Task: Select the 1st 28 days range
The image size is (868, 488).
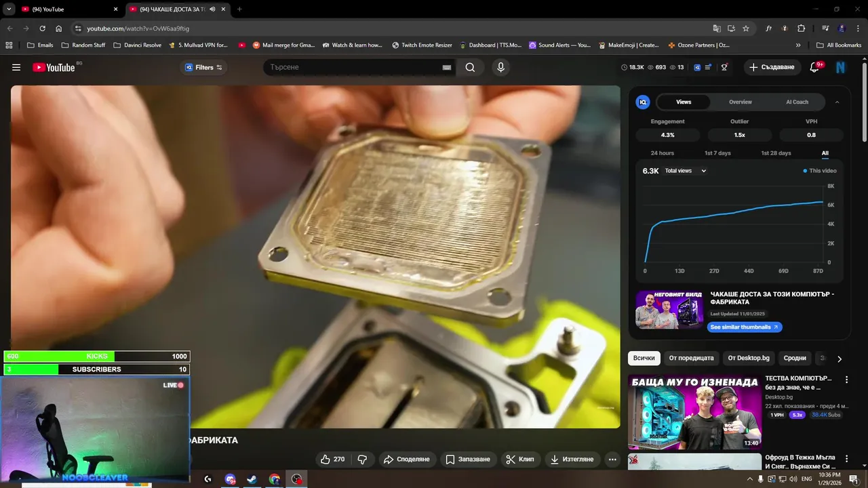Action: (x=776, y=153)
